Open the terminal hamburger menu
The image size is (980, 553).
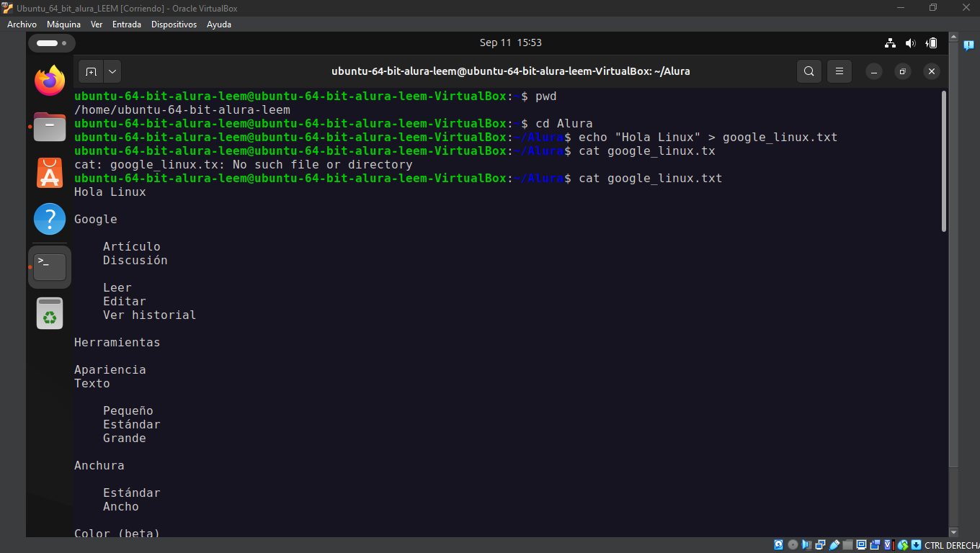coord(839,71)
